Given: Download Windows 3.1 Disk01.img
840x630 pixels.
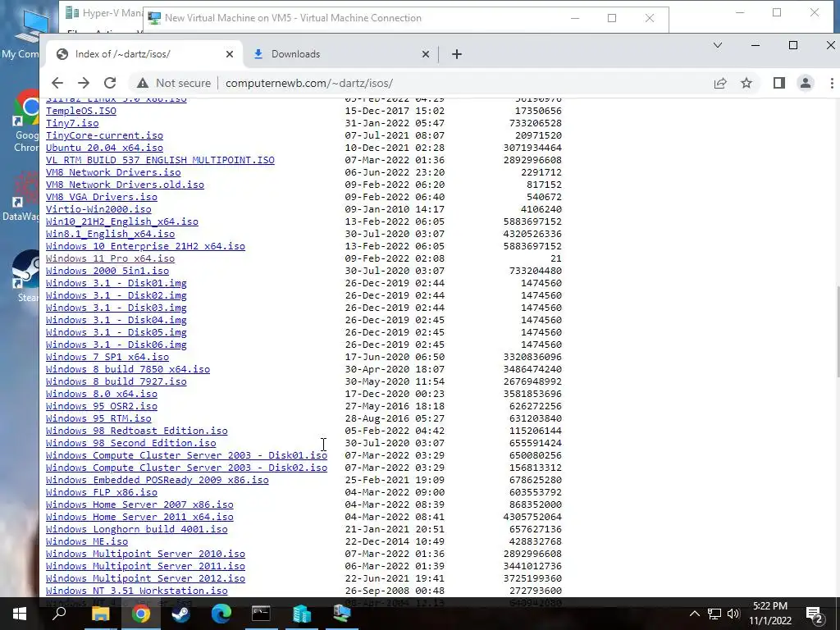Looking at the screenshot, I should click(x=116, y=283).
